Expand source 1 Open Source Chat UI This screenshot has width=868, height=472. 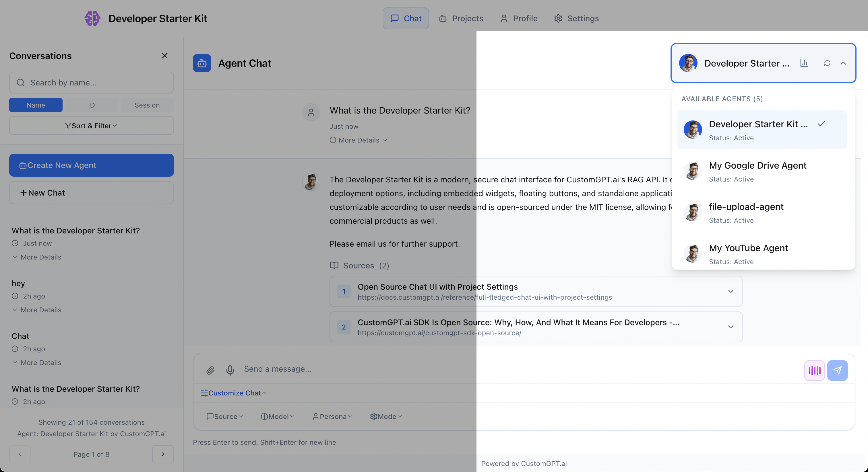pyautogui.click(x=730, y=292)
